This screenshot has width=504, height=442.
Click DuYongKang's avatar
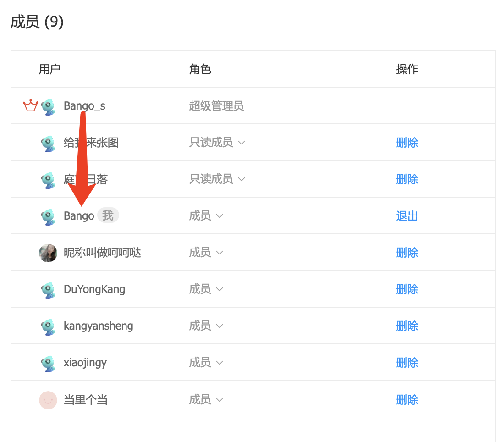coord(48,289)
